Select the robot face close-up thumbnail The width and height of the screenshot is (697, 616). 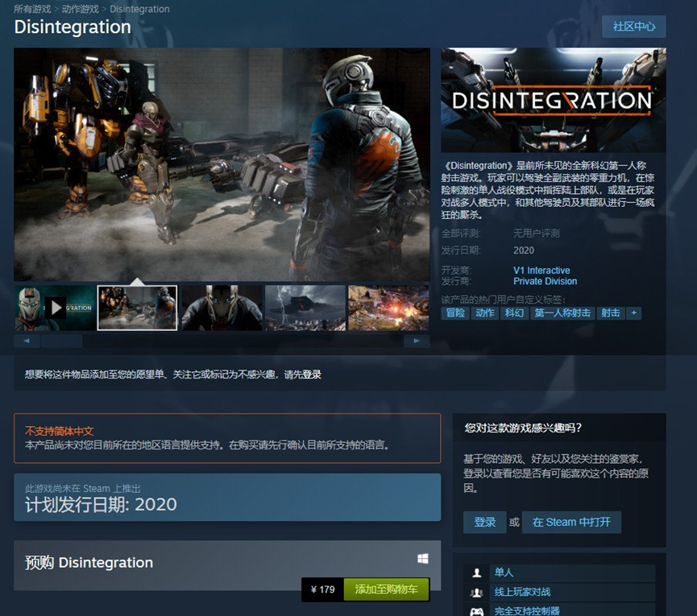[222, 308]
